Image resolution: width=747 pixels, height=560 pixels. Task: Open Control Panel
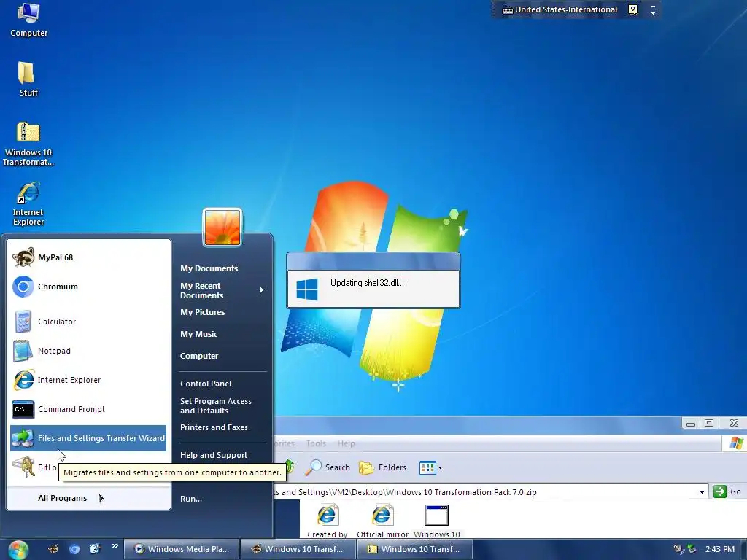206,384
